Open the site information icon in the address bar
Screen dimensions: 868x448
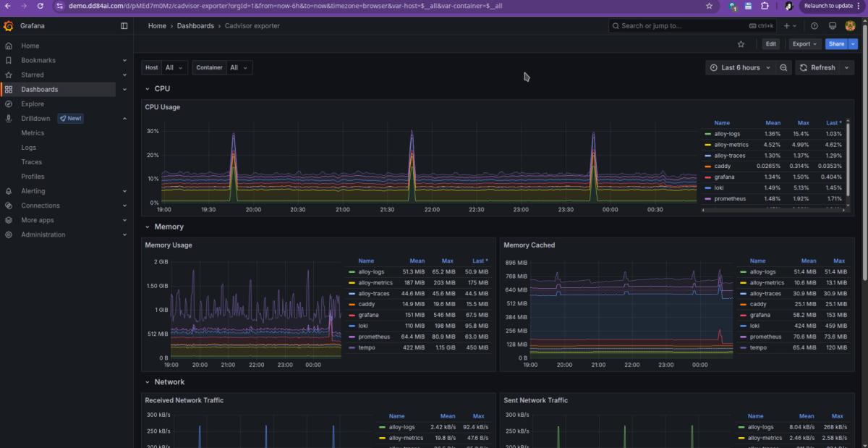tap(59, 6)
